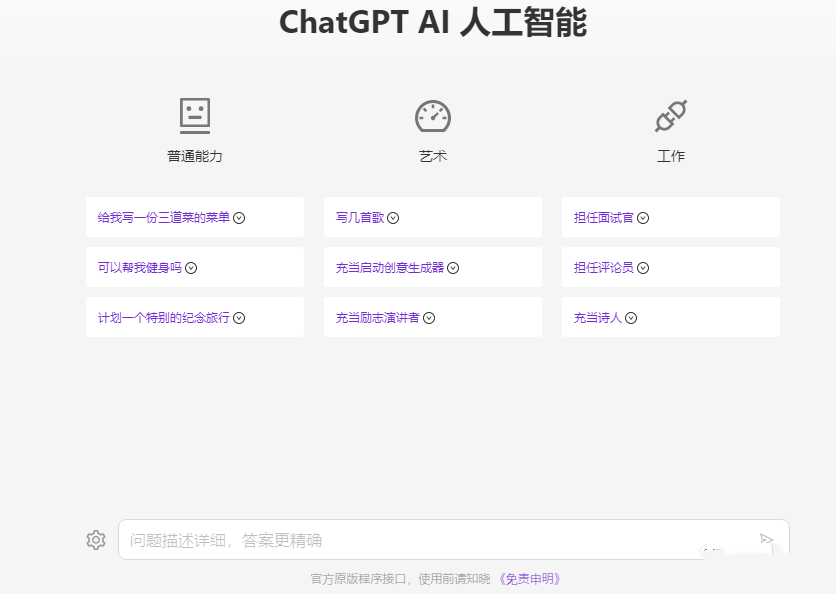
Task: Click the plug icon above 工作
Action: [x=671, y=116]
